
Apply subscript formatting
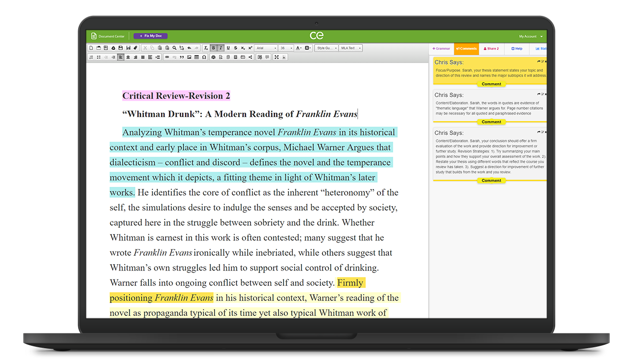(x=243, y=48)
